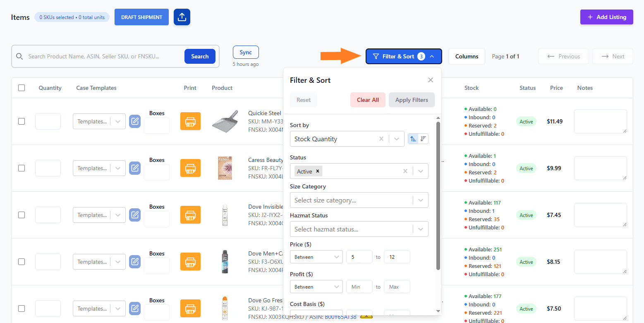Remove the Active status chip with its X

coord(317,171)
